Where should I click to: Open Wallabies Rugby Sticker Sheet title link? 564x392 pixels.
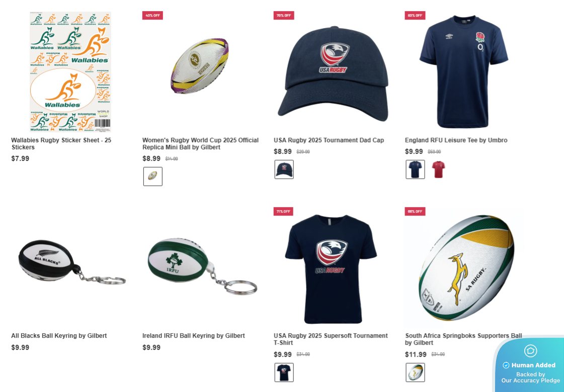pyautogui.click(x=61, y=144)
